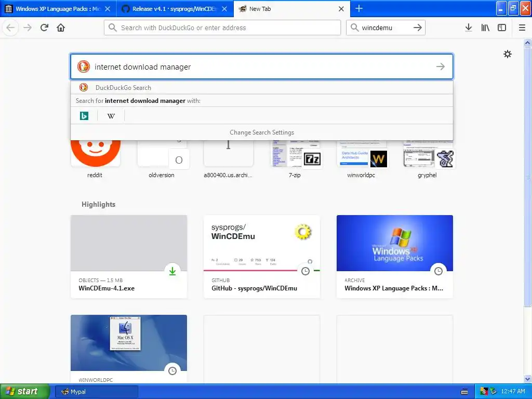Open the Library icon in toolbar
This screenshot has width=532, height=399.
pos(485,28)
